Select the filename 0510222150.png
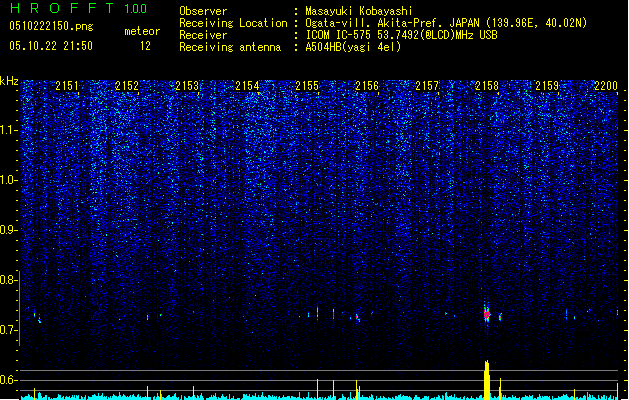The width and height of the screenshot is (629, 400). 51,26
